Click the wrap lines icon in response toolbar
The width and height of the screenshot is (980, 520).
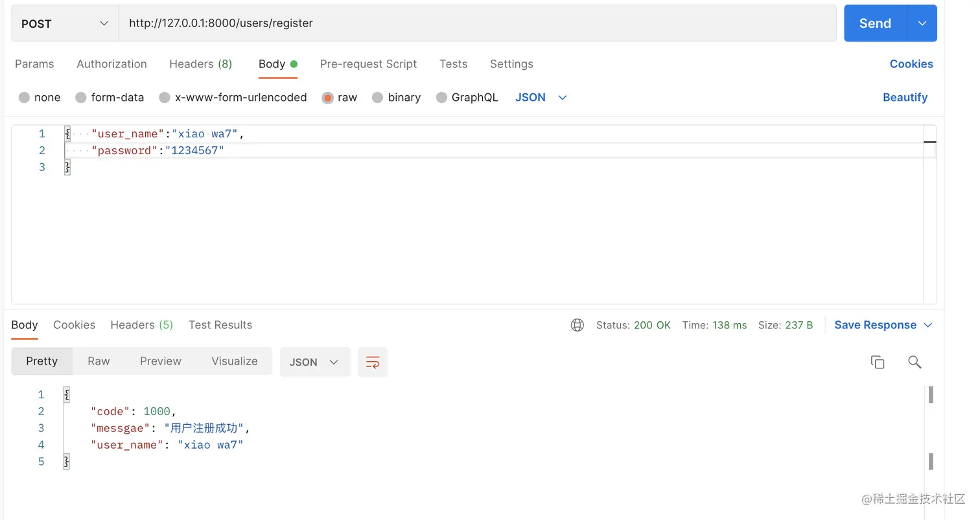(373, 362)
